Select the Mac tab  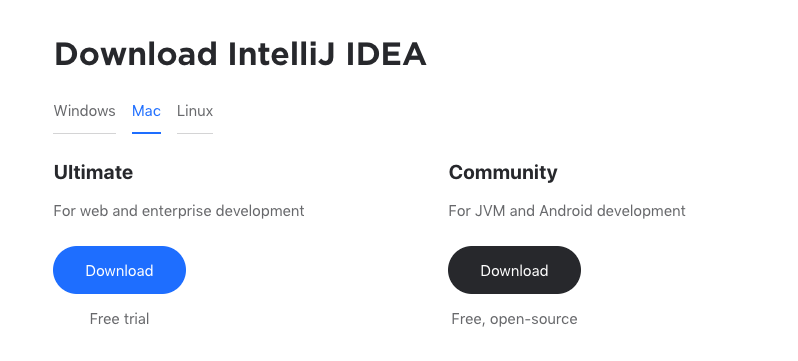click(x=146, y=110)
